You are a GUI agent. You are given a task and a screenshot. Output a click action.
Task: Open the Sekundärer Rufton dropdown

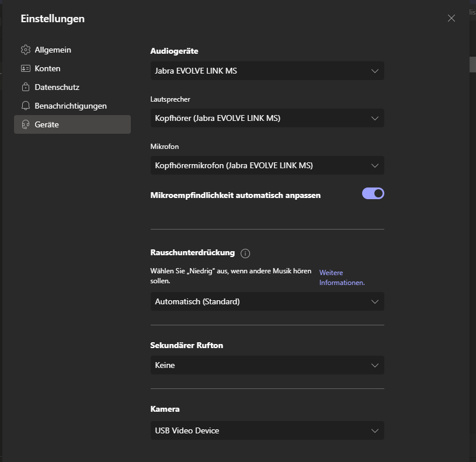point(267,365)
